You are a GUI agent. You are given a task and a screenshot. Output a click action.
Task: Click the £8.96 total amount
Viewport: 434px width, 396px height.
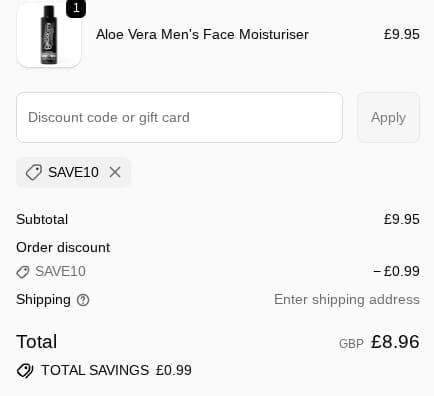(x=395, y=342)
